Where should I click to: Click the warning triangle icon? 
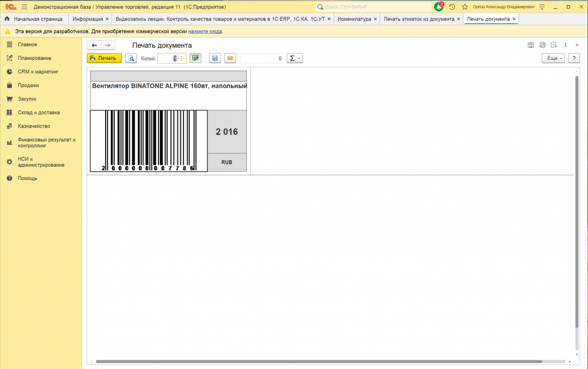coord(7,32)
